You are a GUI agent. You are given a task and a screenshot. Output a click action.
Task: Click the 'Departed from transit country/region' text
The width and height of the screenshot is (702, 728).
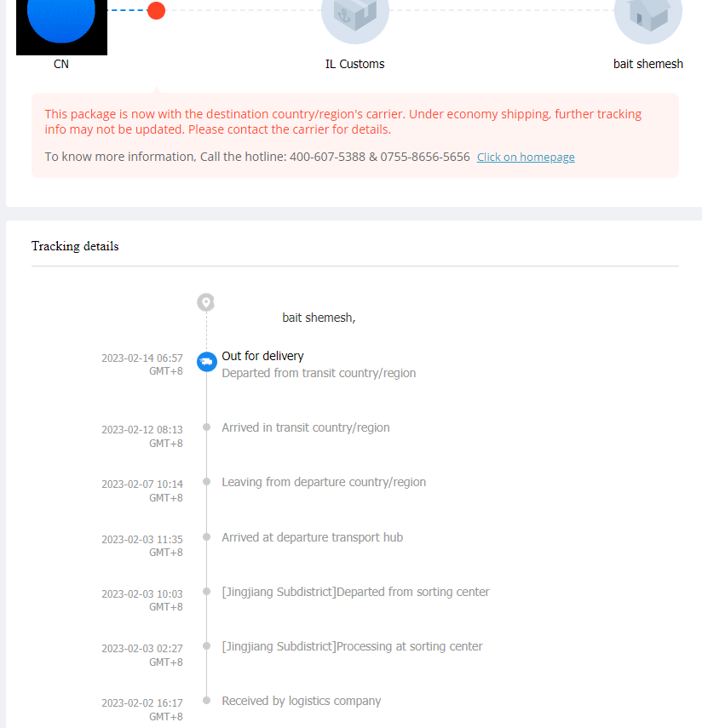[319, 373]
